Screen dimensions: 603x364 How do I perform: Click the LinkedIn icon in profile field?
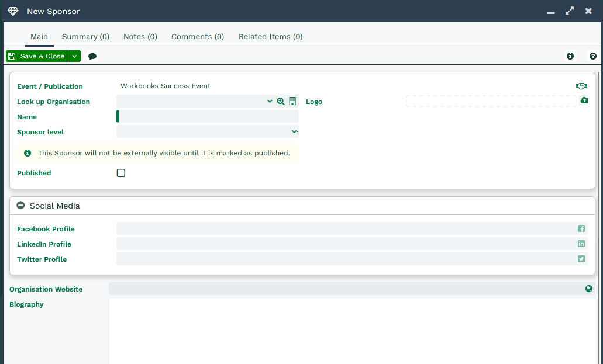(581, 244)
